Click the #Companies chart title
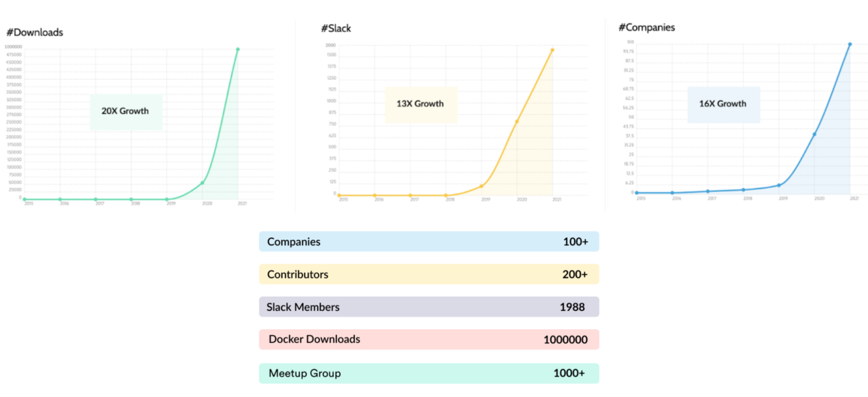Image resolution: width=868 pixels, height=397 pixels. (x=646, y=27)
